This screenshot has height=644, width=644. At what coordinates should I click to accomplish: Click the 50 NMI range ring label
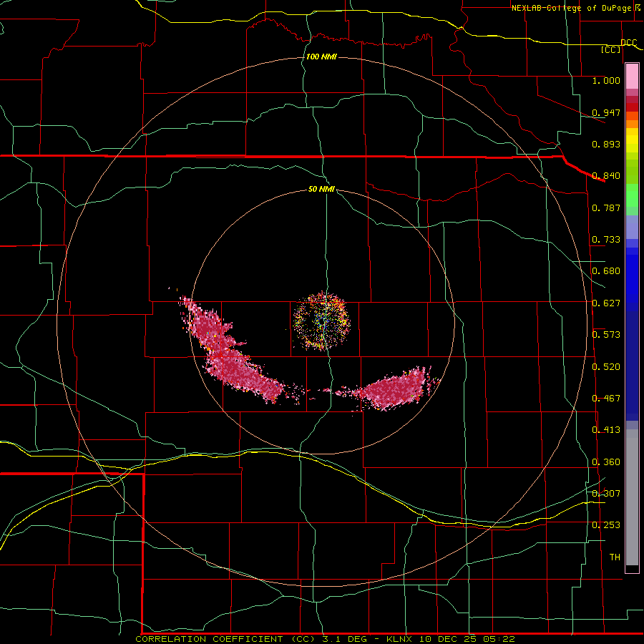click(321, 189)
